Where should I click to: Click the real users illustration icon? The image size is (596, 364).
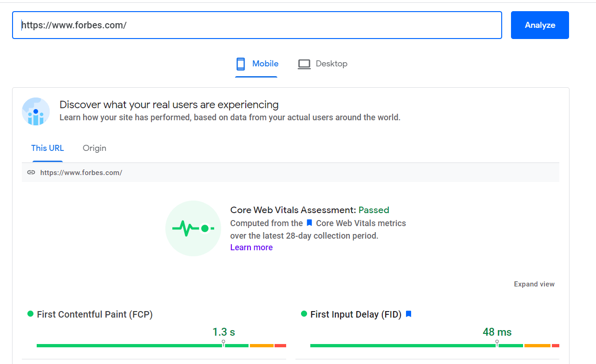click(x=36, y=111)
